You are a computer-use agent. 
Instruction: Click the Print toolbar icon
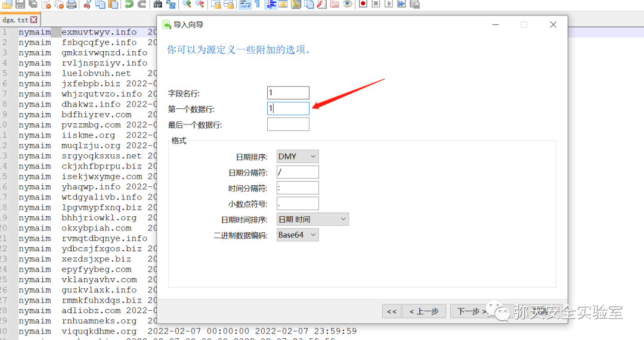(x=72, y=4)
